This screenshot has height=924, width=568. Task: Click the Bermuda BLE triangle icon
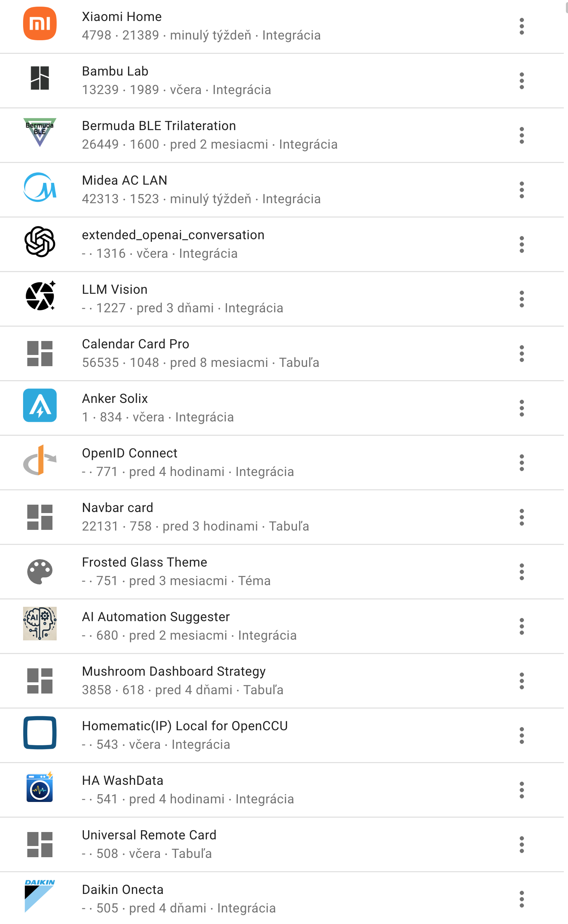pyautogui.click(x=40, y=132)
